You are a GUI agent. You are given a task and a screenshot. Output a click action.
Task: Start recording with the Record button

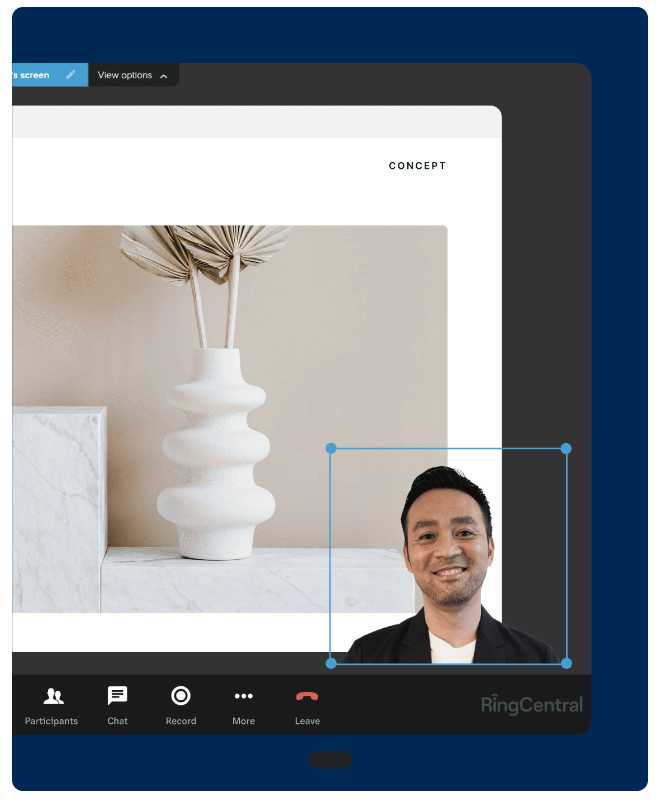181,706
